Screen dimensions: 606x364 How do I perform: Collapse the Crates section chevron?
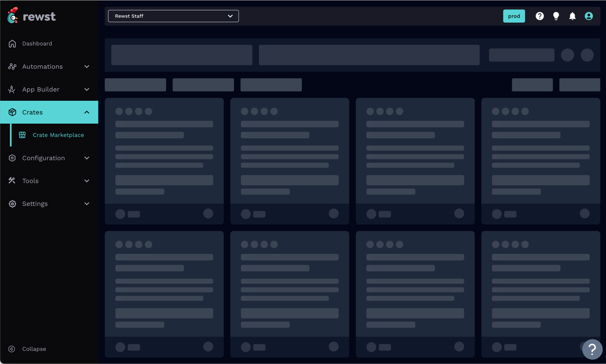coord(87,112)
